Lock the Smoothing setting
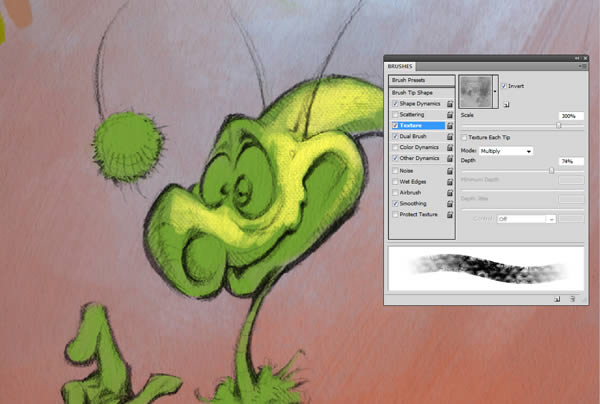600x404 pixels. pos(450,204)
